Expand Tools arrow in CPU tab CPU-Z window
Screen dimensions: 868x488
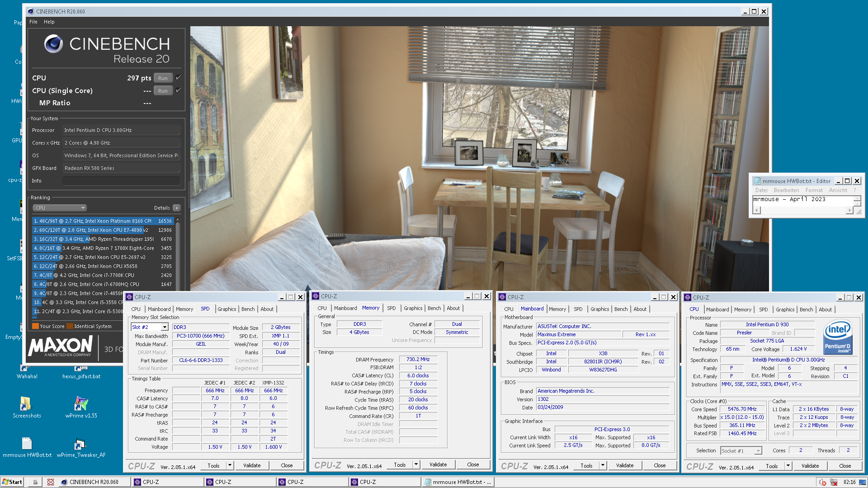[788, 466]
